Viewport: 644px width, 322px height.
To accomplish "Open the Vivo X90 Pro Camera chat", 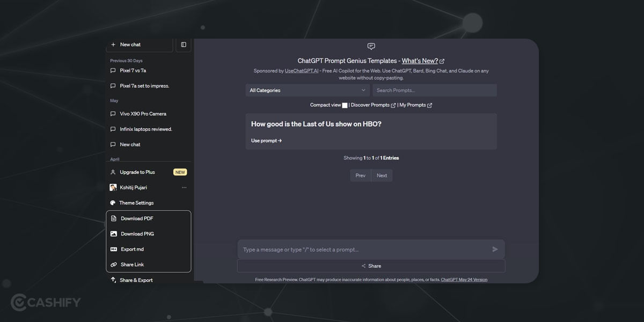I will (143, 114).
